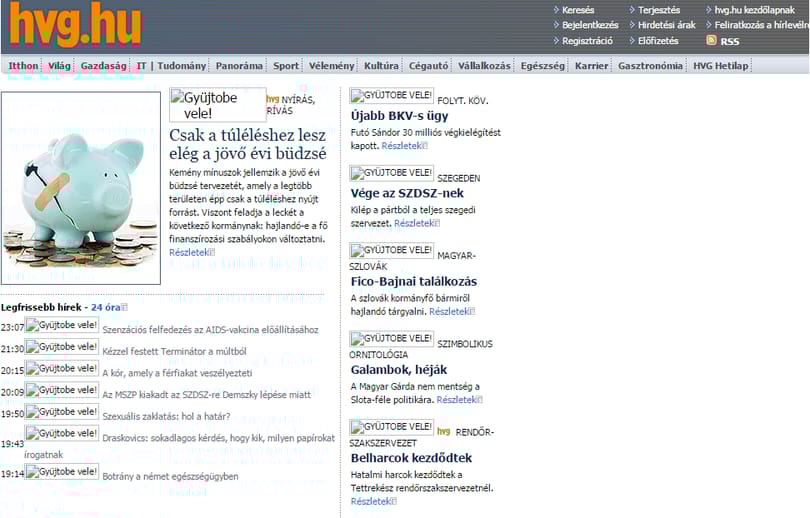Click Gyüjtobe vele! icon next to 19:43
Image resolution: width=810 pixels, height=518 pixels.
[x=61, y=434]
